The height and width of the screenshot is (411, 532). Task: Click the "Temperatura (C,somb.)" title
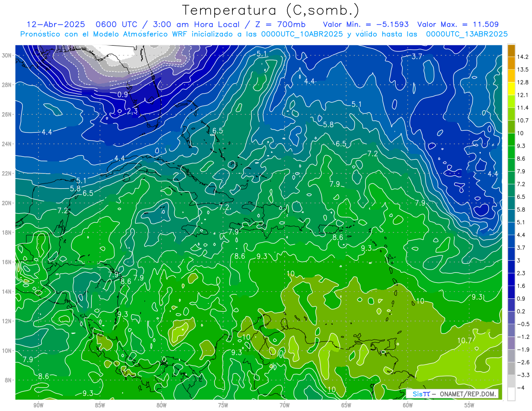click(x=271, y=10)
